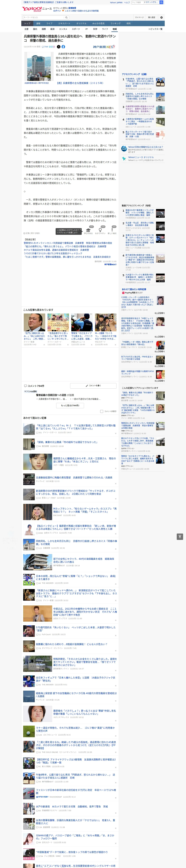Select the 主要 category
The image size is (186, 868).
tap(26, 29)
